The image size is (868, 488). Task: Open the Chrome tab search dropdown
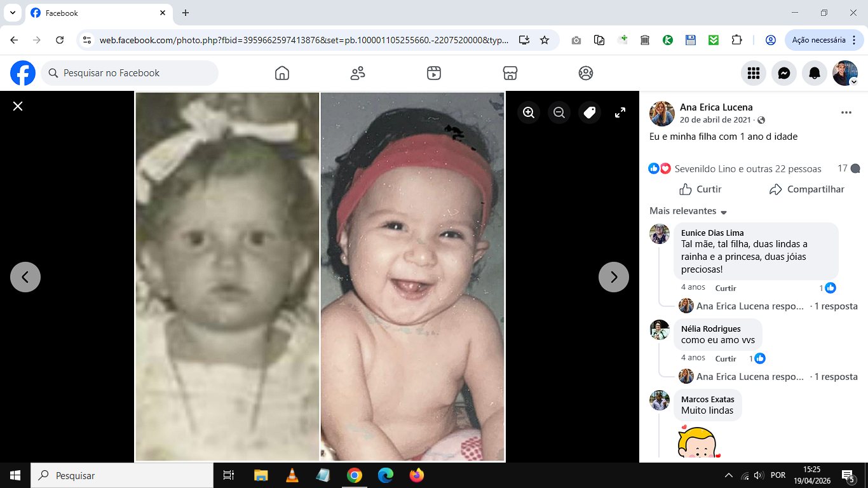11,13
